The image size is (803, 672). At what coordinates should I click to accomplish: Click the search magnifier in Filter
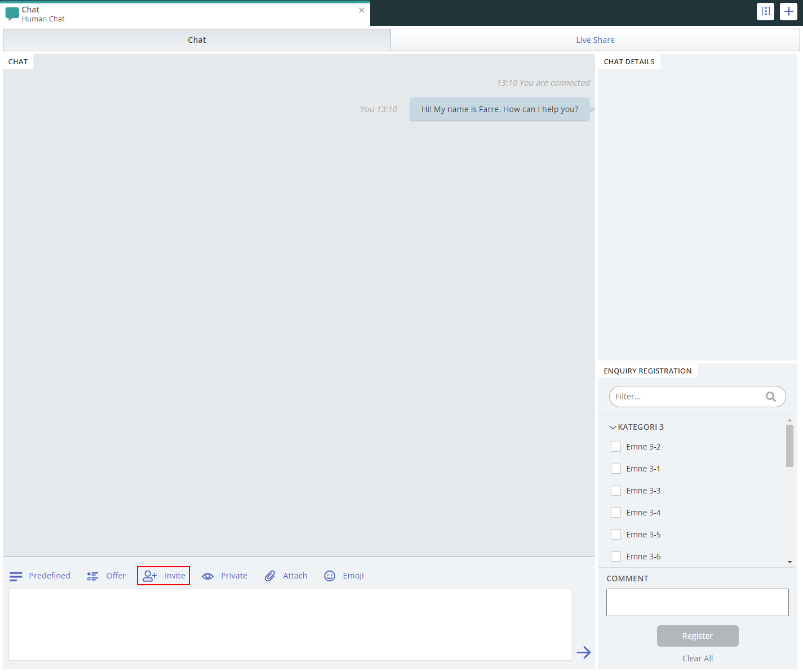click(x=770, y=397)
